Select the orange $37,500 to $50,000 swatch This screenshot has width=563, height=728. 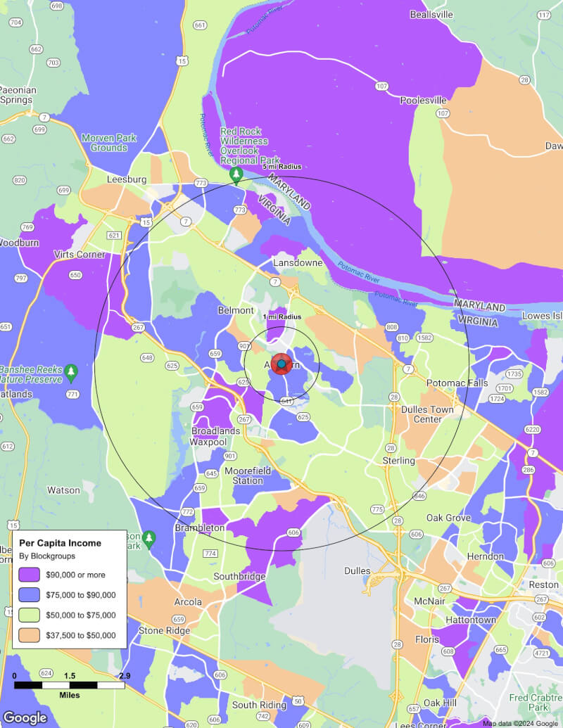29,635
